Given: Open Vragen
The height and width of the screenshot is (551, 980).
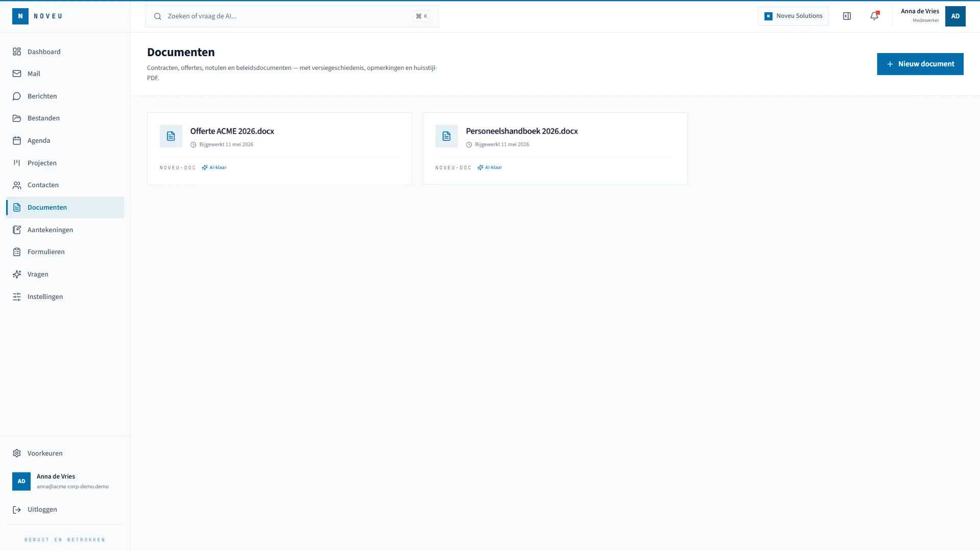Looking at the screenshot, I should point(65,274).
